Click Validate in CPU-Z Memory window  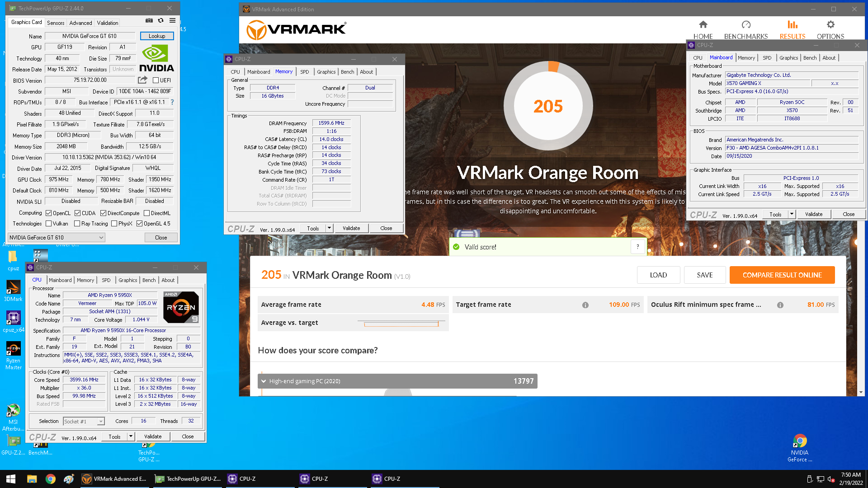click(351, 228)
